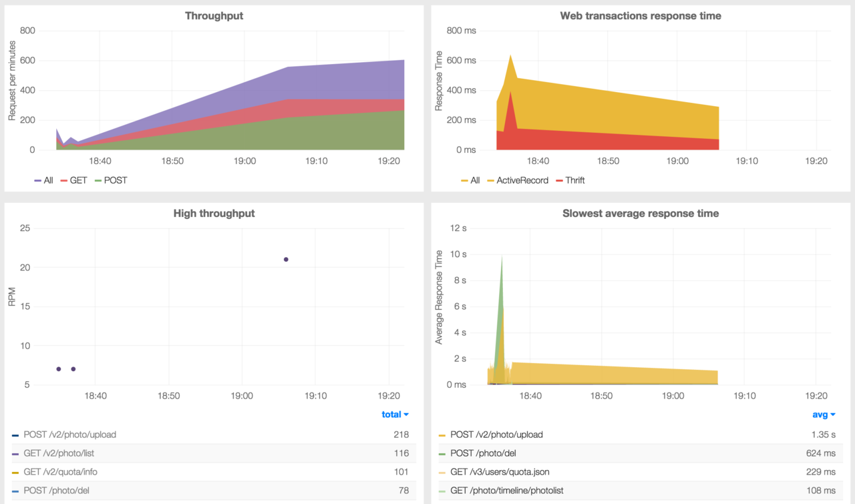Open the Slowest average response time panel menu
This screenshot has height=504, width=855.
(640, 214)
